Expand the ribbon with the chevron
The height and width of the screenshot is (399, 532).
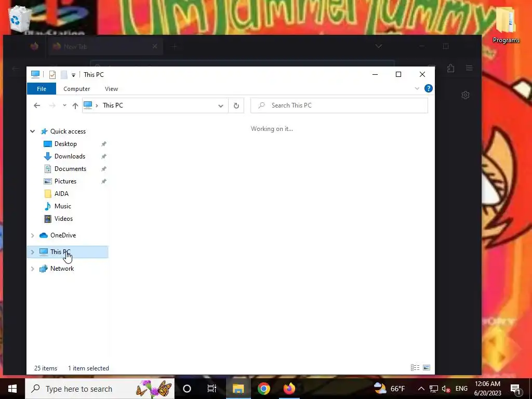[x=417, y=88]
